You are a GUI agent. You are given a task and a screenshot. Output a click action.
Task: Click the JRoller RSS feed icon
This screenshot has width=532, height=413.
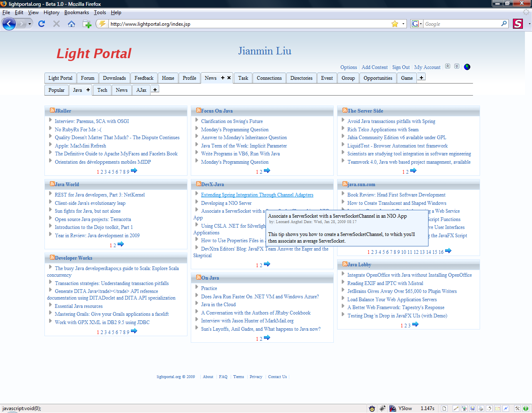point(52,111)
